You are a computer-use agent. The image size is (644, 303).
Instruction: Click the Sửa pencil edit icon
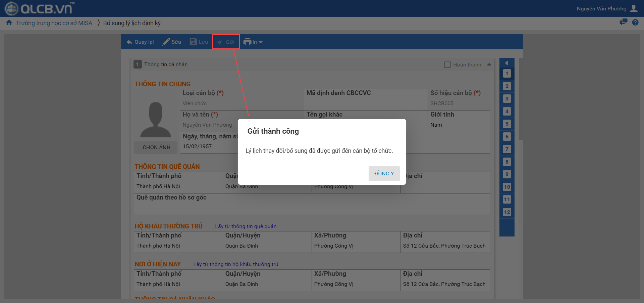166,42
